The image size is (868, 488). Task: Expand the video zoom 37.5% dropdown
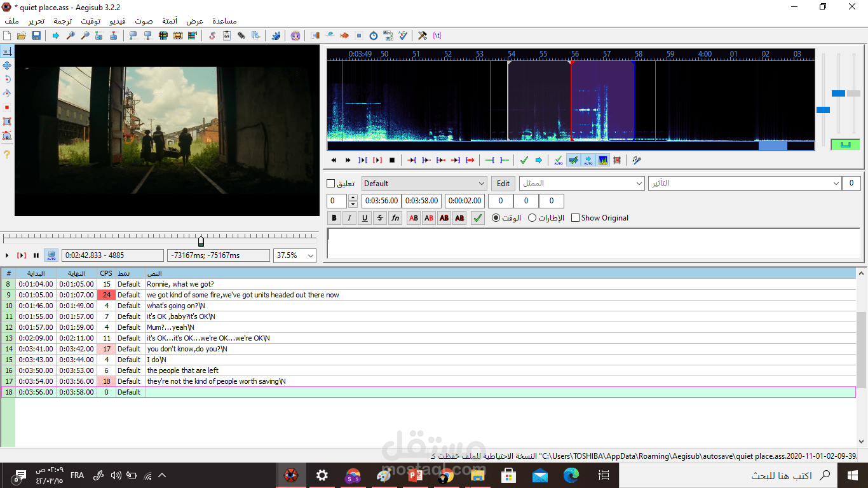[295, 255]
